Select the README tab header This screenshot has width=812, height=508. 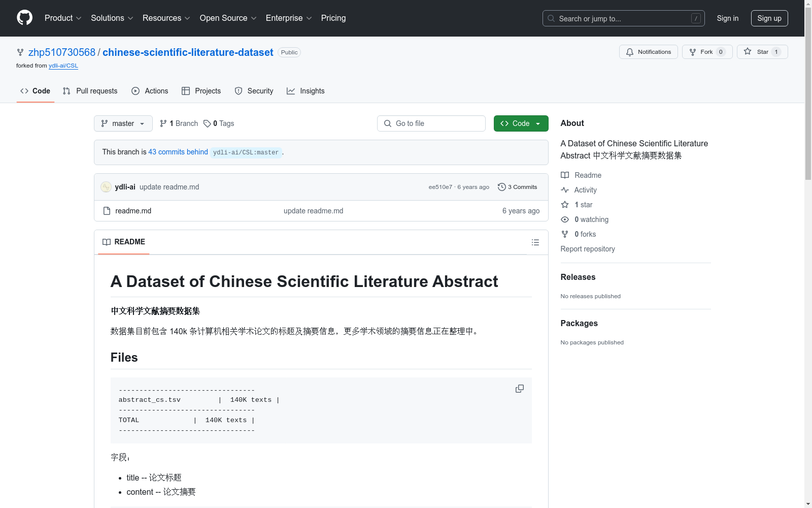click(x=124, y=242)
